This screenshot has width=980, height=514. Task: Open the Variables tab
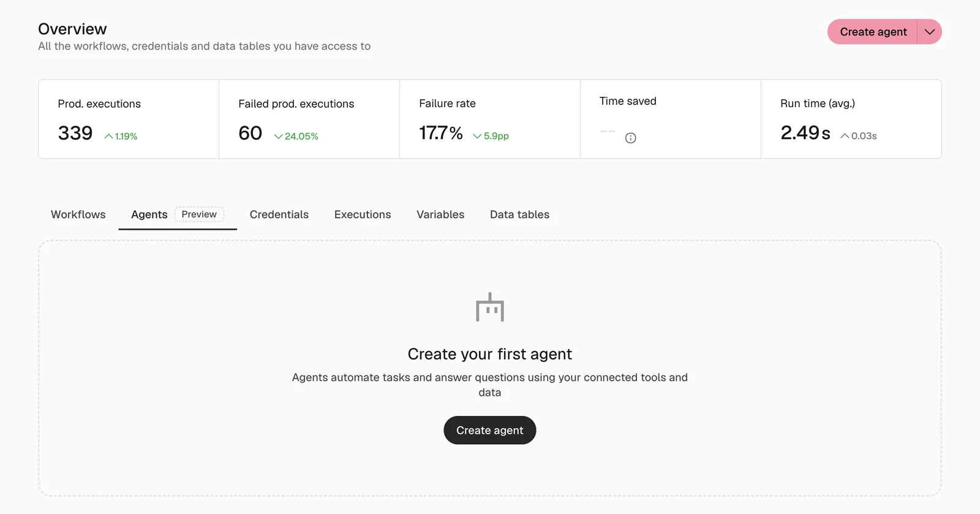[x=440, y=214]
